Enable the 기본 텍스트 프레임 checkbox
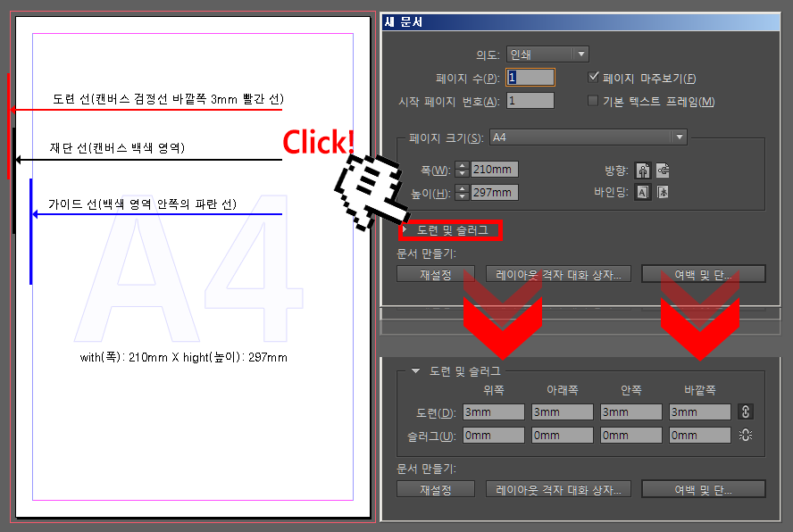This screenshot has width=793, height=532. 594,101
